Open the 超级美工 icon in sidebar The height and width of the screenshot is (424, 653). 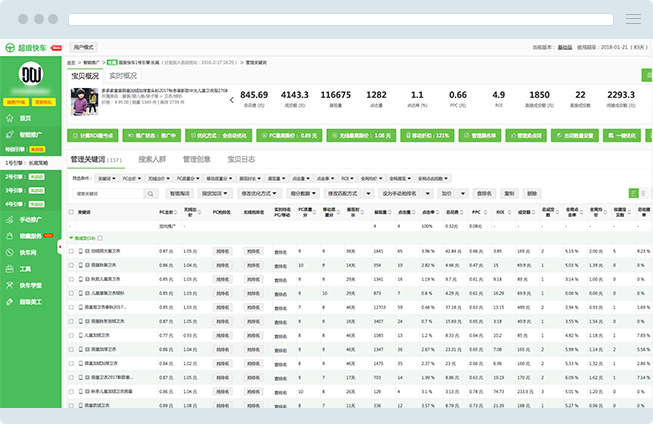click(x=10, y=301)
